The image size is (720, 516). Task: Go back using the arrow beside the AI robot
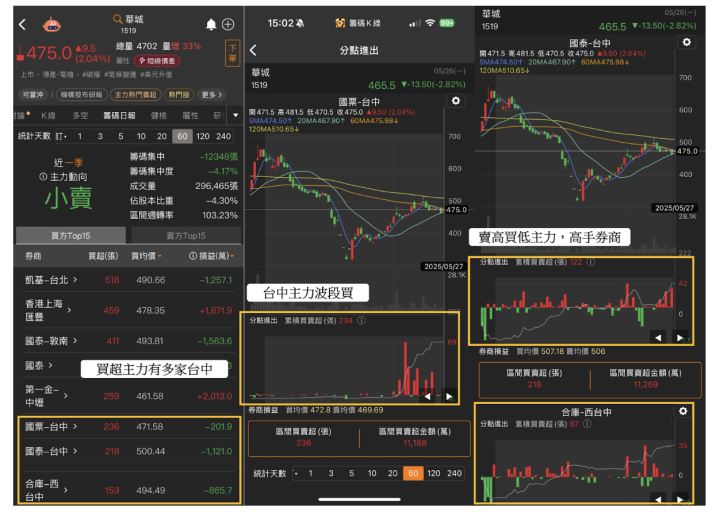pos(22,24)
